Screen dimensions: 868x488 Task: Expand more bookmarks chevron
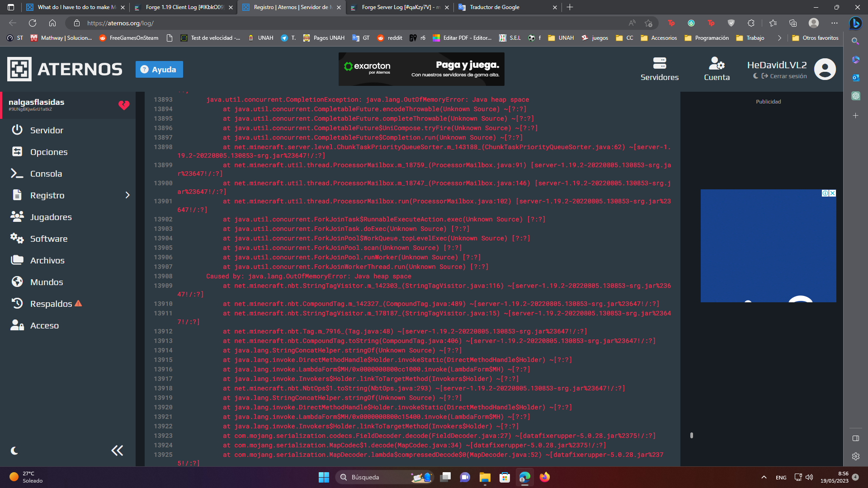click(779, 38)
